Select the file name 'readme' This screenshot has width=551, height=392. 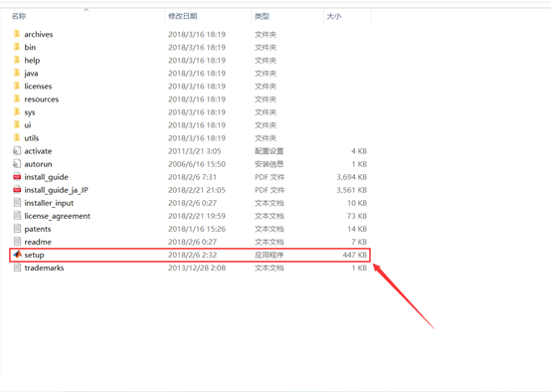tap(38, 242)
